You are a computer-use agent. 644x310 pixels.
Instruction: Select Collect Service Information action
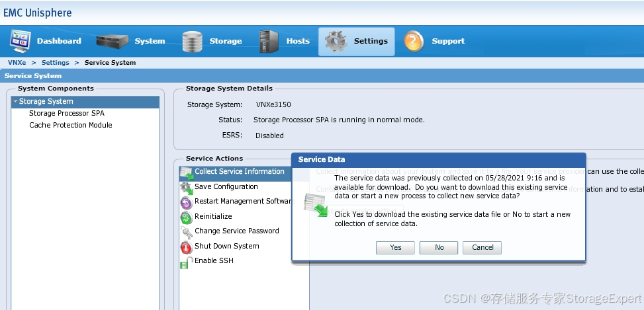coord(240,171)
